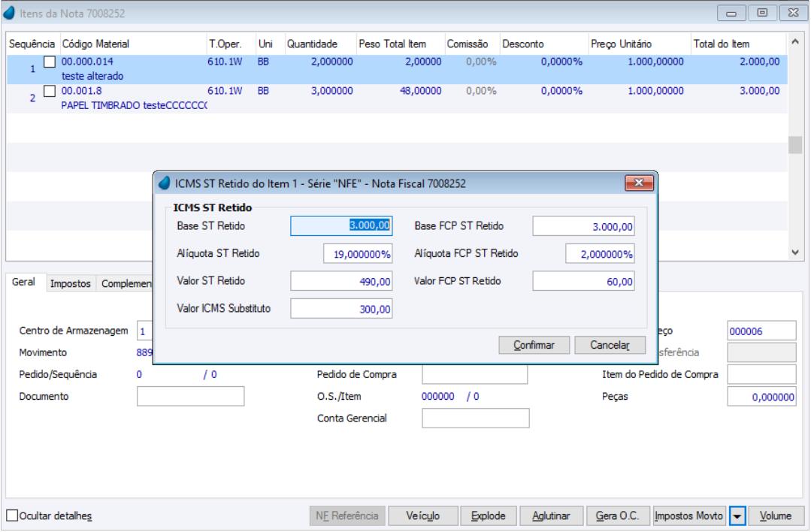This screenshot has height=532, width=811.
Task: Select material code 00.001.8
Action: pos(81,91)
